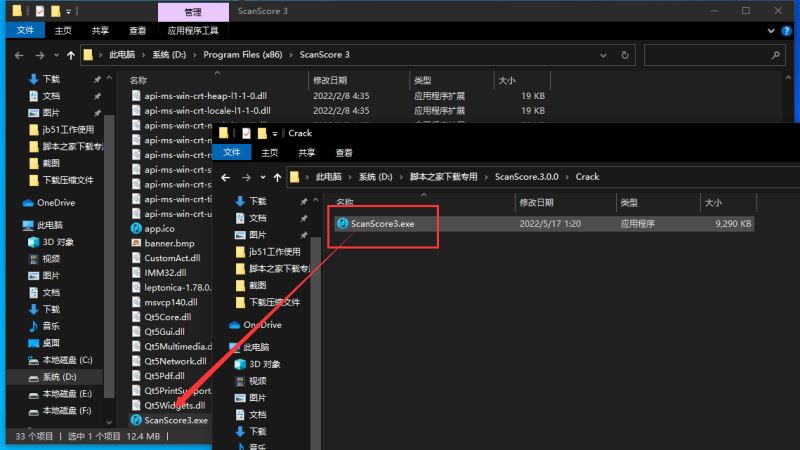Open the 查看 tab in ScanScore 3 window
This screenshot has width=800, height=450.
137,31
